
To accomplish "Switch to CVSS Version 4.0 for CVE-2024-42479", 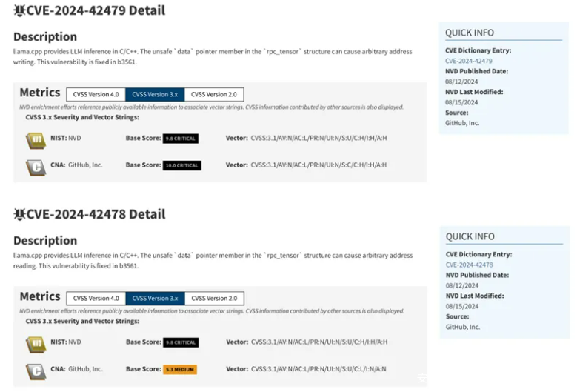I will [96, 94].
